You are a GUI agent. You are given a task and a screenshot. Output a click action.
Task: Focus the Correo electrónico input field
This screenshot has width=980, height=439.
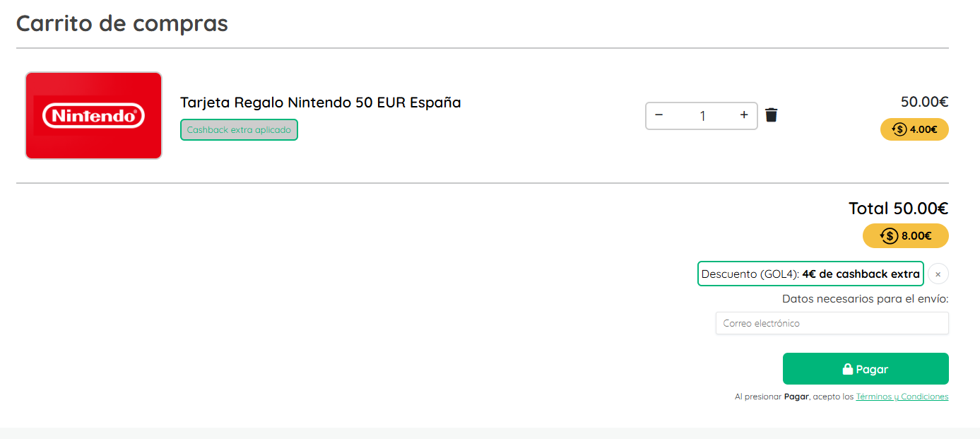click(832, 323)
